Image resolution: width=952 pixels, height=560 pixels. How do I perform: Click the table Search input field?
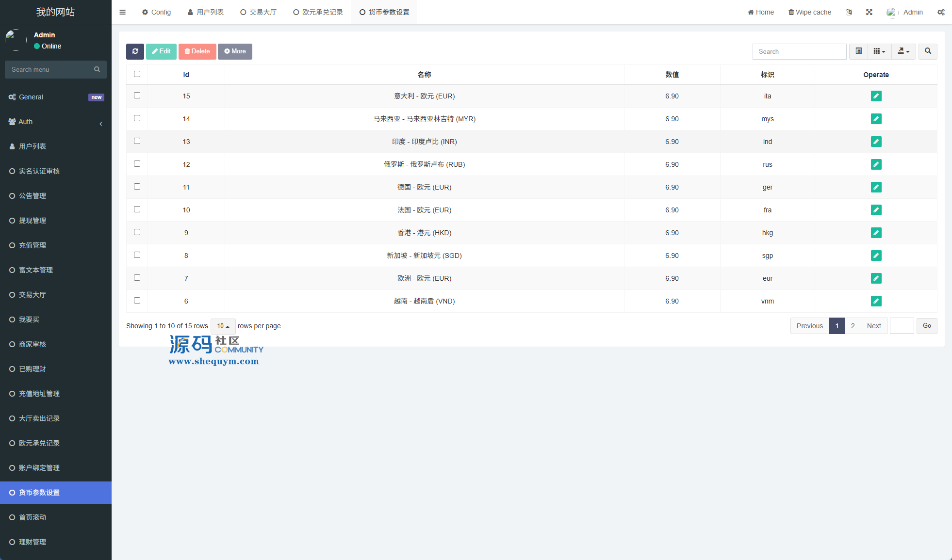pyautogui.click(x=799, y=51)
